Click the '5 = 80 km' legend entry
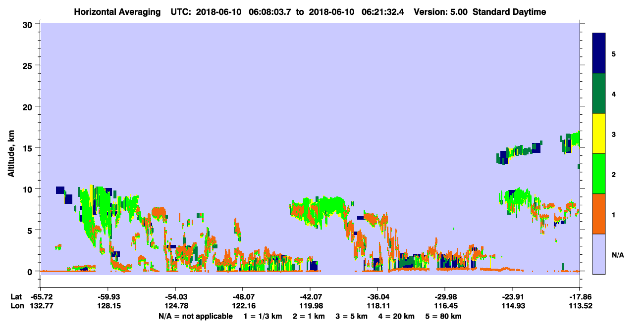 444,316
